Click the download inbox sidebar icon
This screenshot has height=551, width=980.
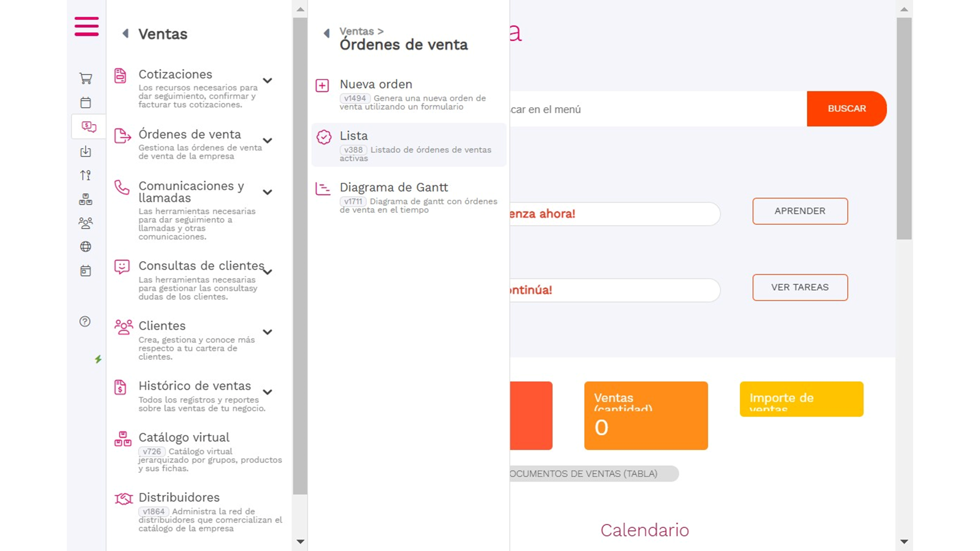[86, 151]
